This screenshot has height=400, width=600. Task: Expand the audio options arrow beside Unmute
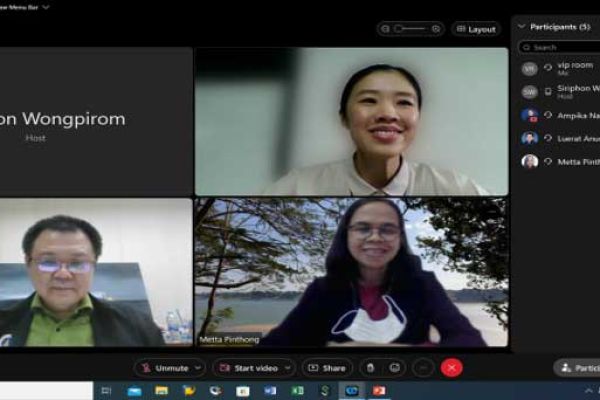[197, 368]
